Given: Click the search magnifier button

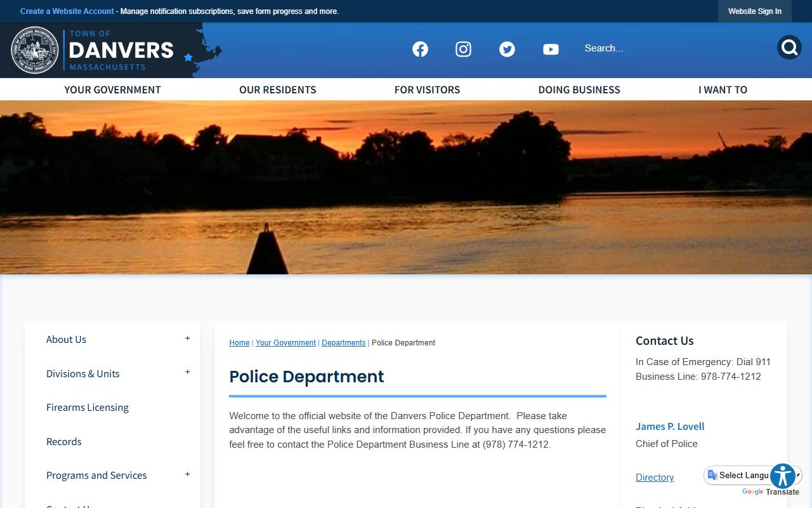Looking at the screenshot, I should (789, 48).
